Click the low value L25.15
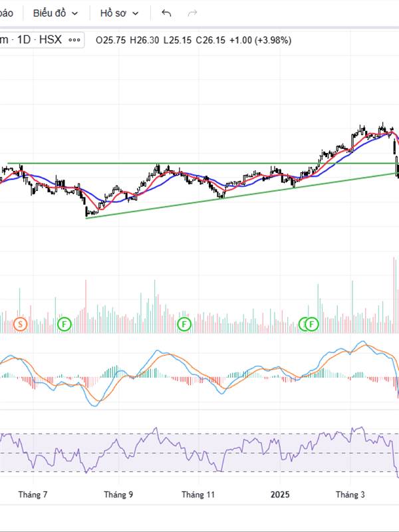The width and height of the screenshot is (399, 532). (x=178, y=41)
